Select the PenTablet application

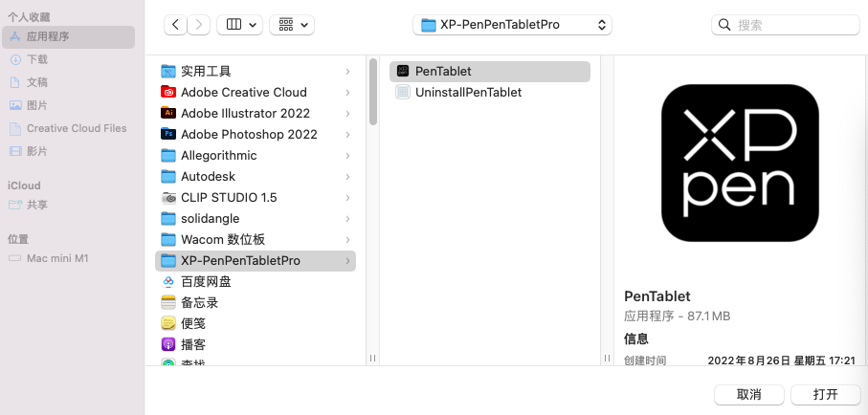490,72
